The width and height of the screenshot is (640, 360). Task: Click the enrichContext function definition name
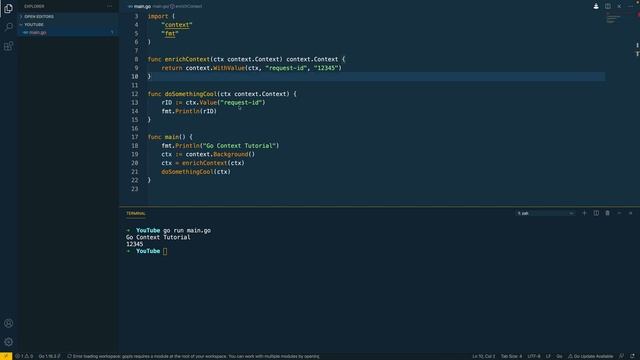click(187, 60)
